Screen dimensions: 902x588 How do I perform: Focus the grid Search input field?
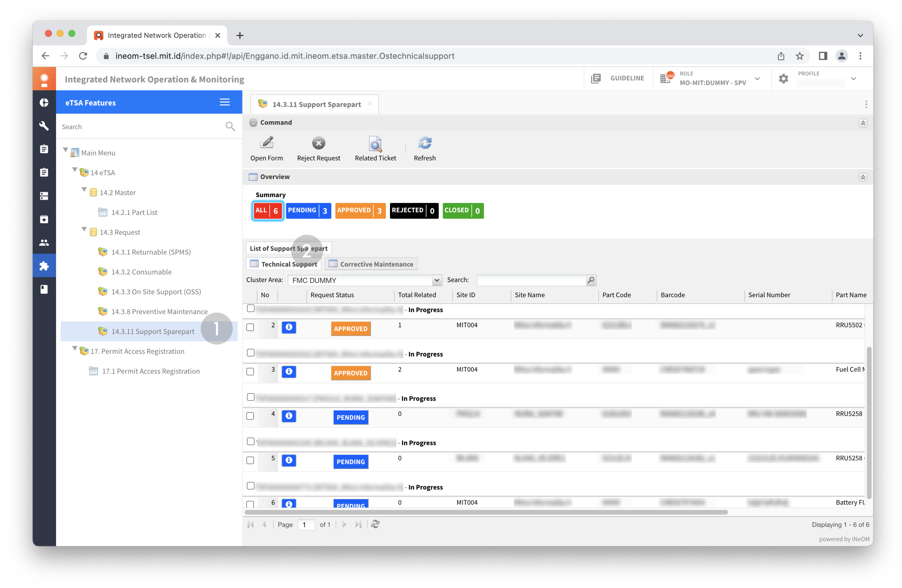click(531, 280)
